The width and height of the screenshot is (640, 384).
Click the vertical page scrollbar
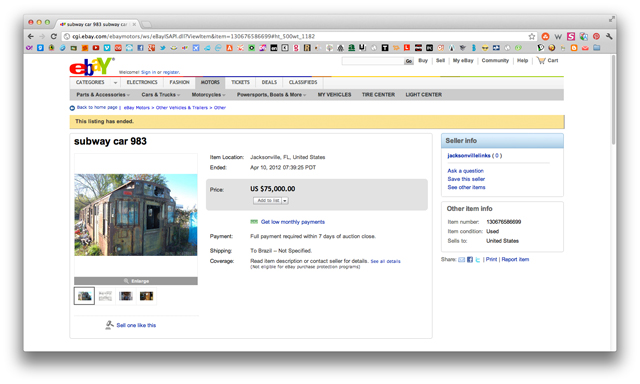(613, 100)
